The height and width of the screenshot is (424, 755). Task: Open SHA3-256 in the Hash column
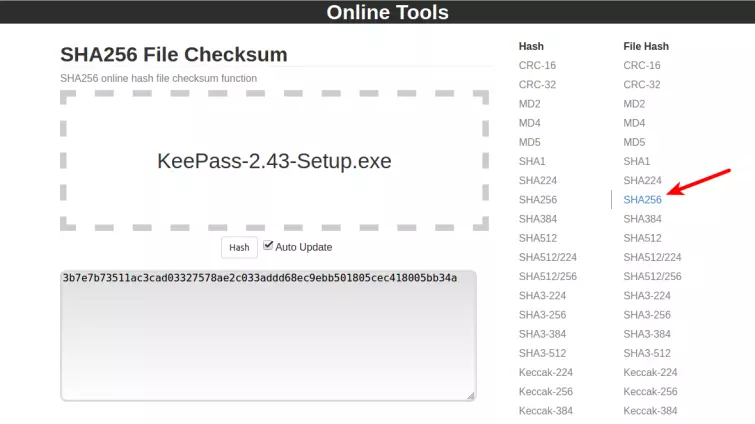pos(541,315)
